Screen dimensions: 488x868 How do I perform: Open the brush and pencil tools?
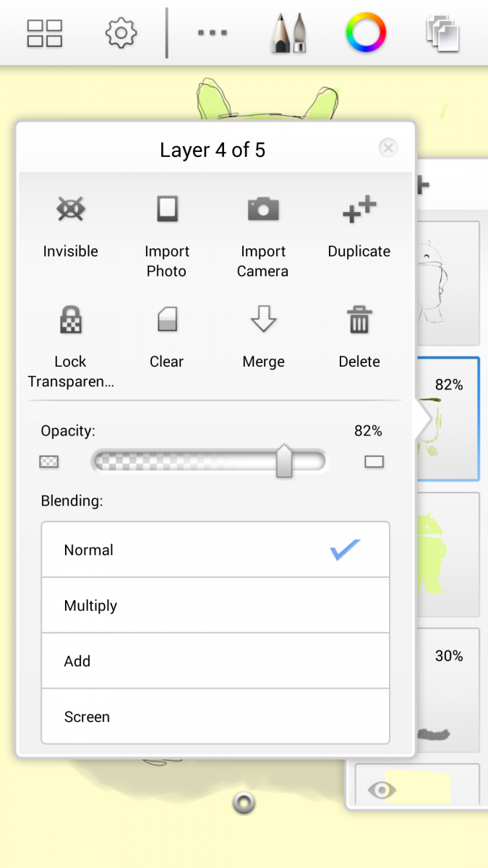tap(289, 33)
